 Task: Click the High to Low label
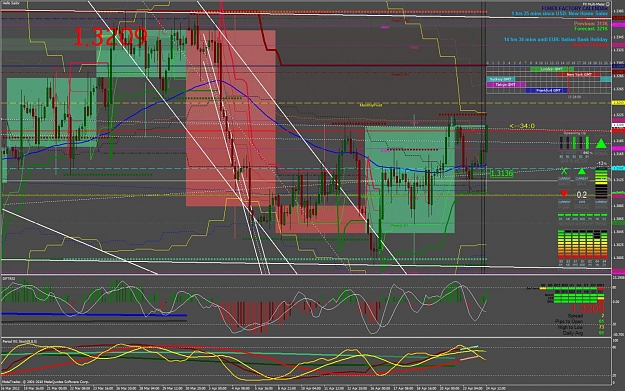570,327
